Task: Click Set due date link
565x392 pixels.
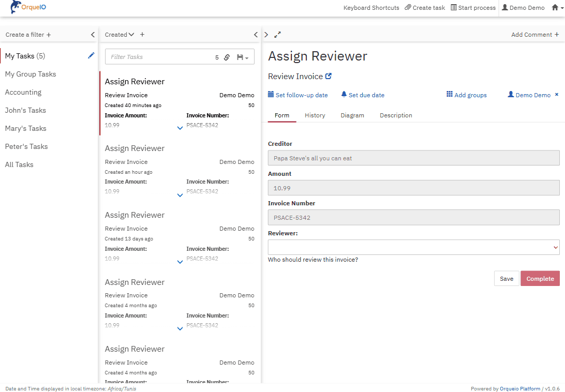Action: (x=366, y=95)
